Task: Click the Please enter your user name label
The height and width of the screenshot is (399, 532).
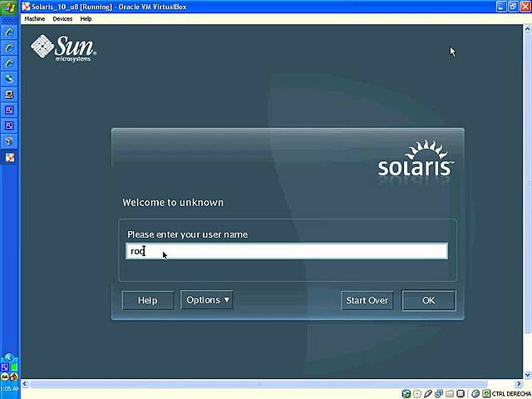Action: (x=188, y=234)
